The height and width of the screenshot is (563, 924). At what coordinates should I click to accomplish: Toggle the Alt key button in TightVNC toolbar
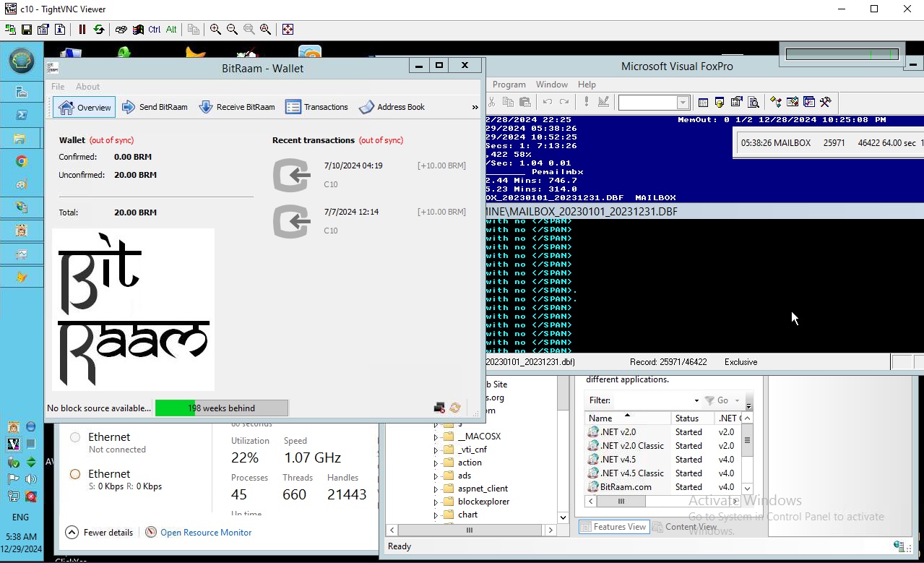point(171,30)
